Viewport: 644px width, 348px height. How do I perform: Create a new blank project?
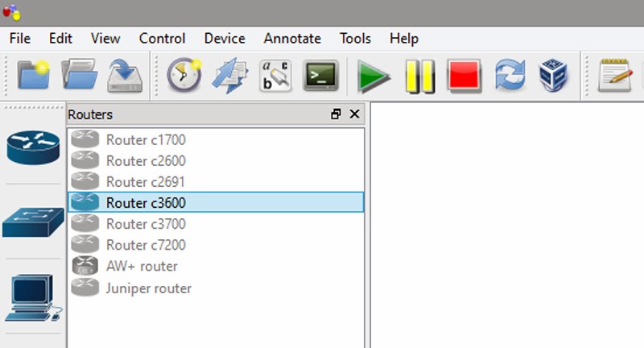pyautogui.click(x=34, y=75)
